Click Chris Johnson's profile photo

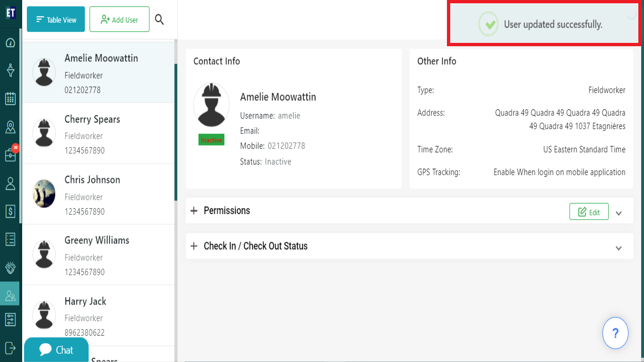tap(44, 194)
